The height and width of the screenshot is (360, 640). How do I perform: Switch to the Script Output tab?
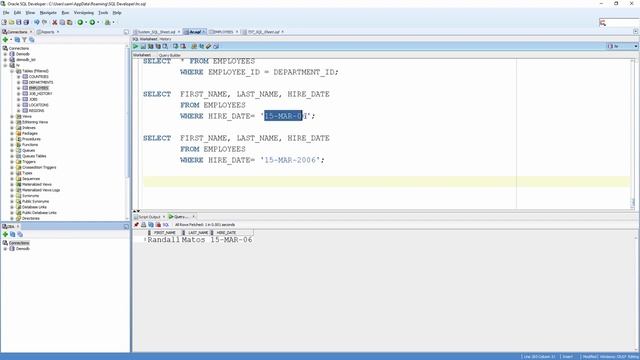(149, 217)
